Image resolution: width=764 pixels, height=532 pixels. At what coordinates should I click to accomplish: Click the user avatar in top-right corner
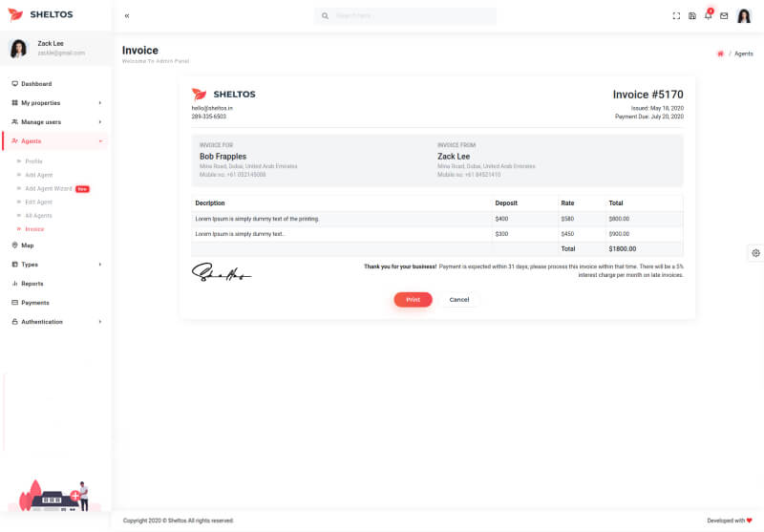coord(744,16)
